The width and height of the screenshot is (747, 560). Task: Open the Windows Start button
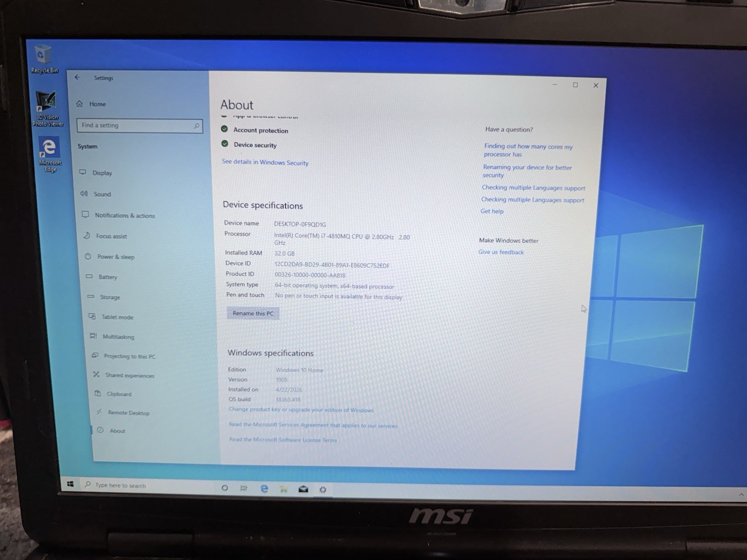tap(70, 484)
